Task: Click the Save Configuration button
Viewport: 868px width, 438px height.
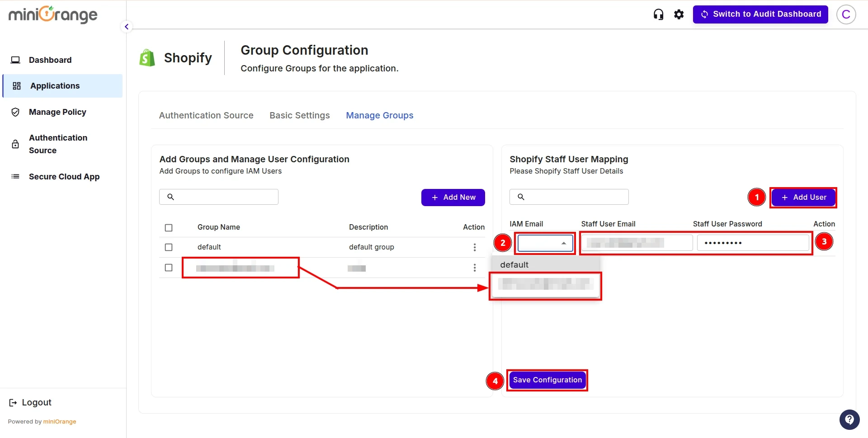Action: [547, 380]
